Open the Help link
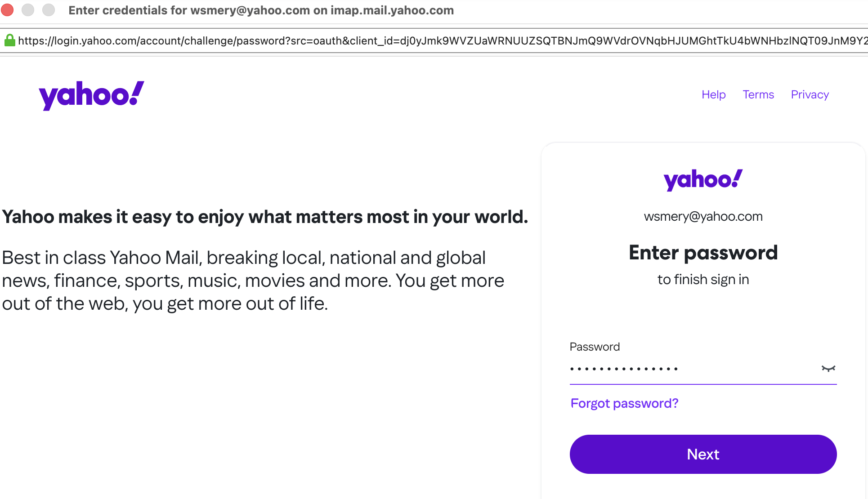 (713, 95)
